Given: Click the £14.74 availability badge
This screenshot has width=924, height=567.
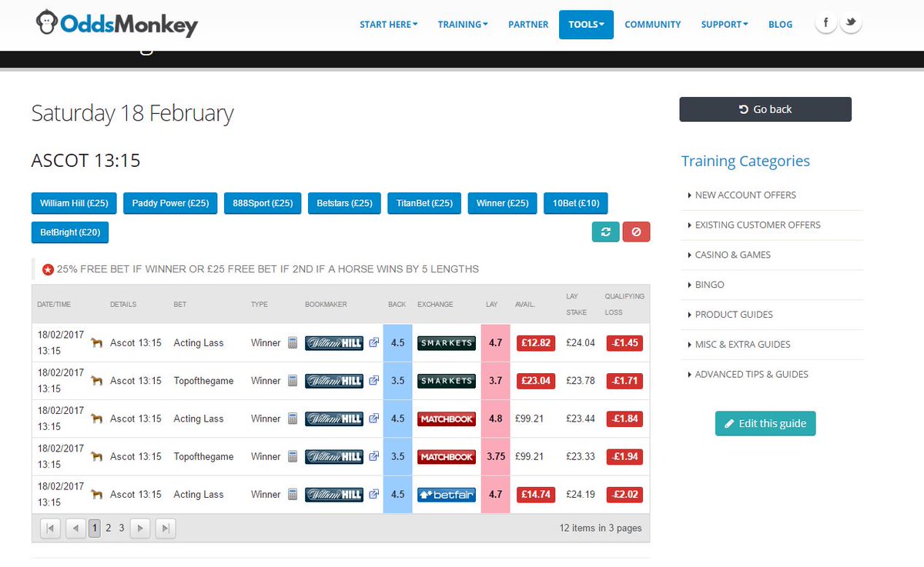Looking at the screenshot, I should tap(535, 494).
